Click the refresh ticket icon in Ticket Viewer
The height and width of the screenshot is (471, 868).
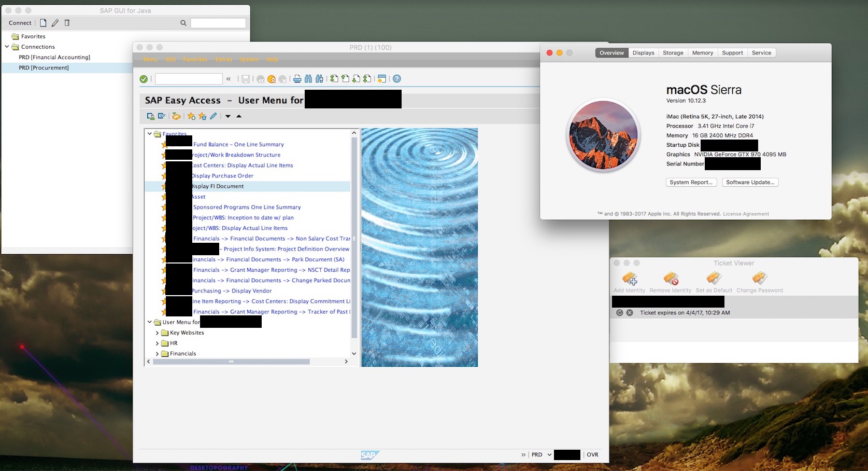[x=619, y=313]
